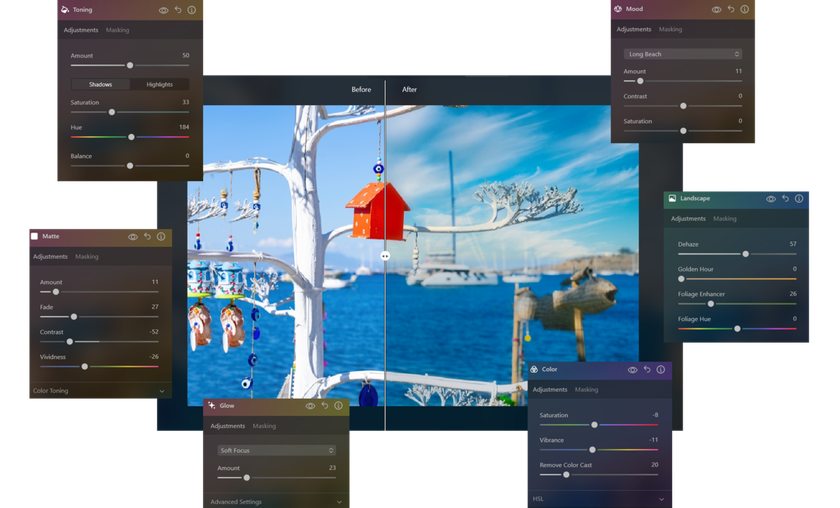The height and width of the screenshot is (508, 840).
Task: Click the Color Vibrance slider handle
Action: click(592, 450)
